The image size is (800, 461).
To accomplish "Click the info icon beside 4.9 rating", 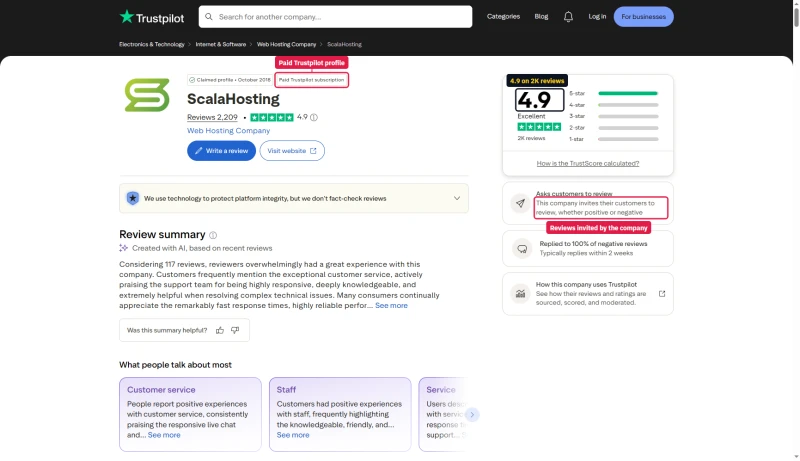I will coord(314,117).
